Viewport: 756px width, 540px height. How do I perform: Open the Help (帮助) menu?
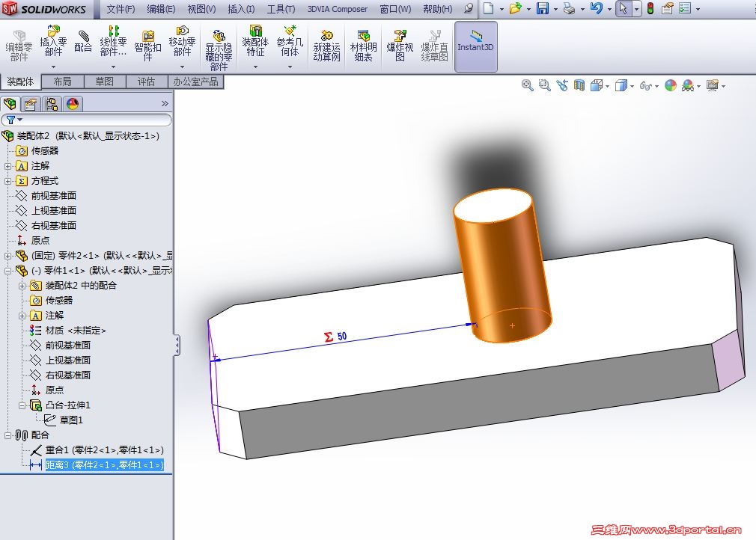pyautogui.click(x=438, y=9)
